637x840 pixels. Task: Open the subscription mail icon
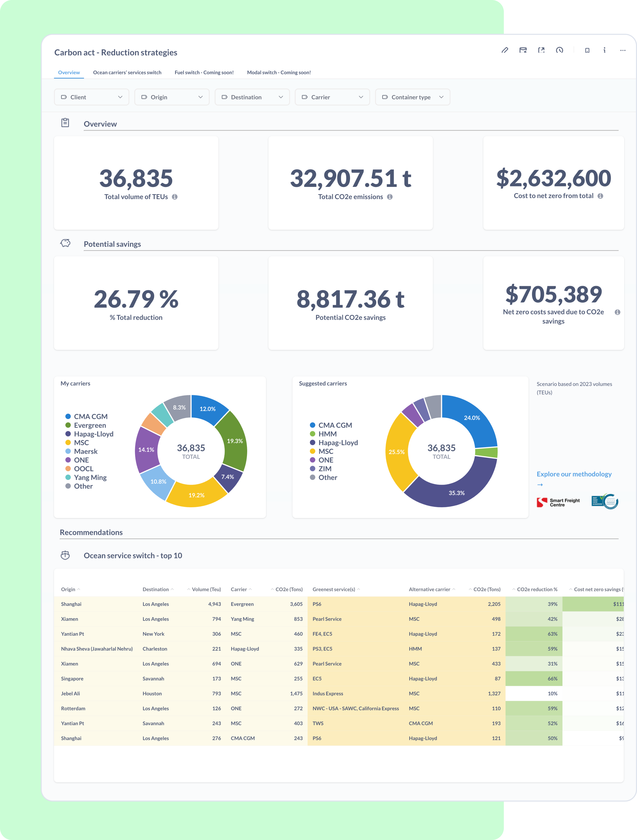pyautogui.click(x=523, y=50)
